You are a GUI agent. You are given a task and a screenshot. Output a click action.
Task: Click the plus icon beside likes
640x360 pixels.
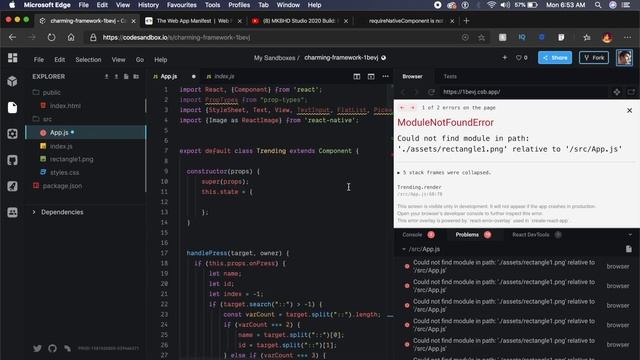pyautogui.click(x=504, y=58)
